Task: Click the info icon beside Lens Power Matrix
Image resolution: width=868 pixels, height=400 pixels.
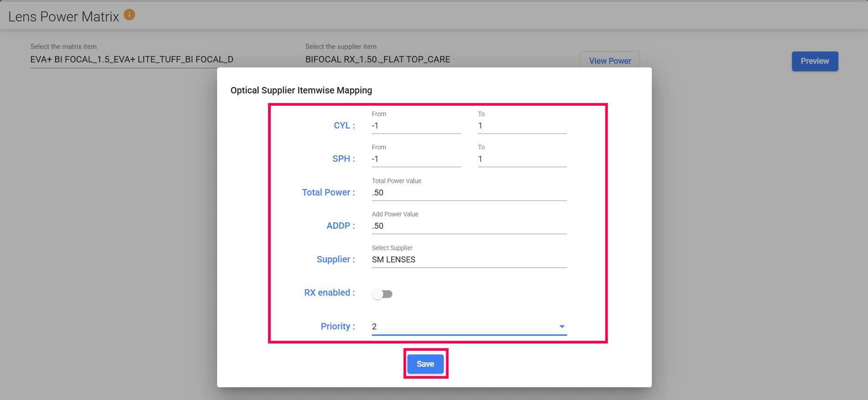Action: click(x=129, y=15)
